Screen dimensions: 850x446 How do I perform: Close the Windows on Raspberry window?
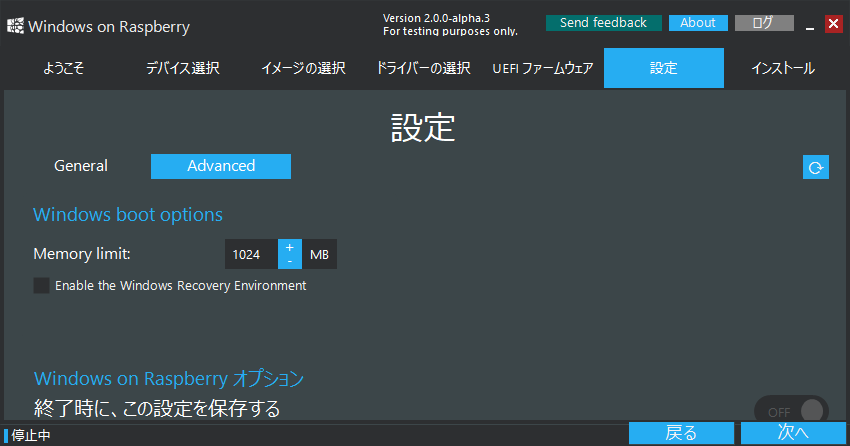[834, 24]
